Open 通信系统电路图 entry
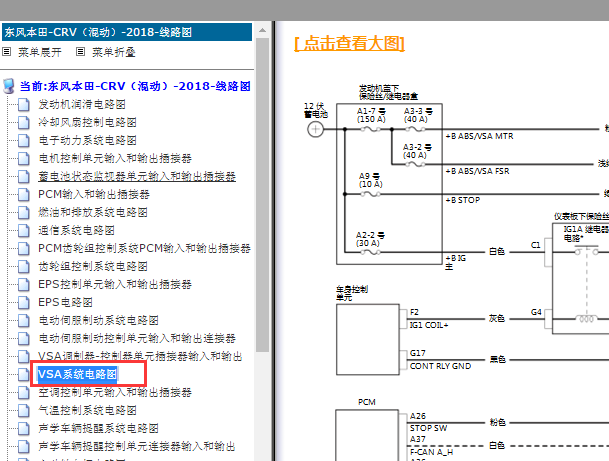Viewport: 609px width, 461px height. pyautogui.click(x=76, y=230)
